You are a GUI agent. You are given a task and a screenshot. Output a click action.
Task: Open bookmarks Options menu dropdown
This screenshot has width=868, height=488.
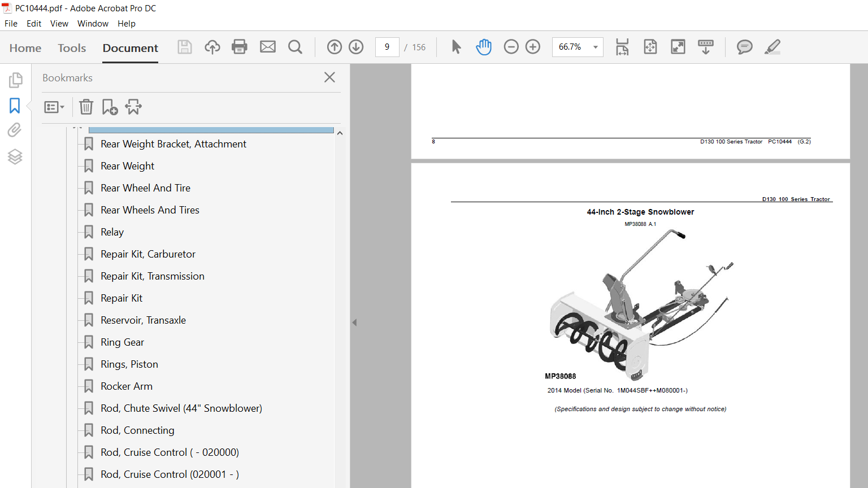[x=54, y=107]
